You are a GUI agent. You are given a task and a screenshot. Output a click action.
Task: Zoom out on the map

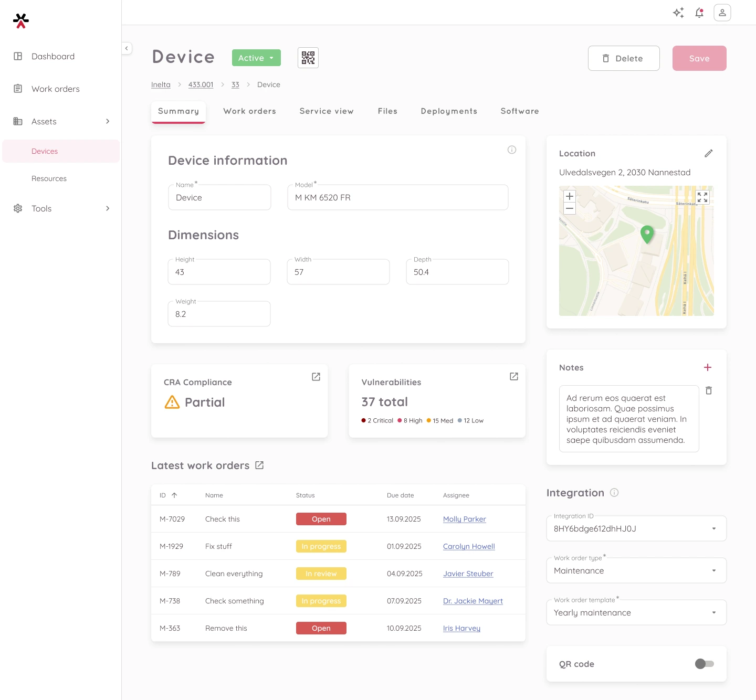pos(570,208)
